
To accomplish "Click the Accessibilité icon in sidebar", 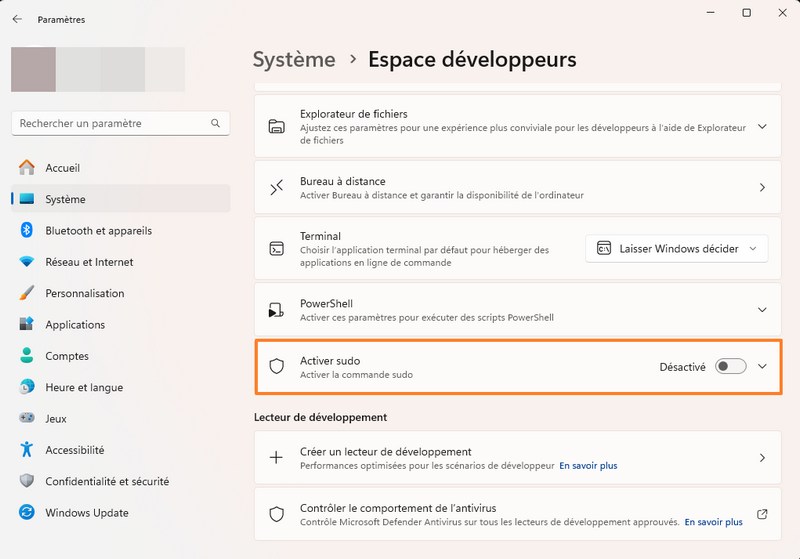I will pos(27,450).
